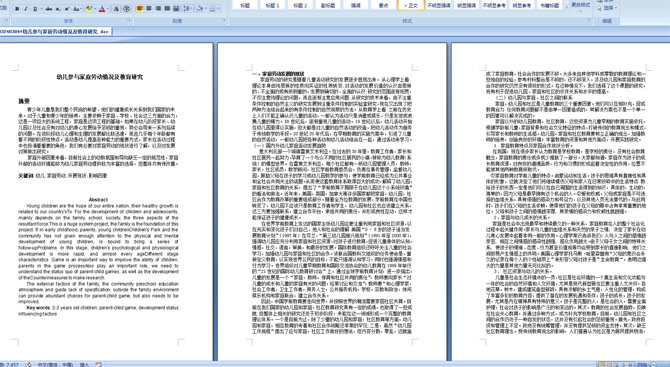Click the enclosed character icon
670x367 pixels.
126,9
